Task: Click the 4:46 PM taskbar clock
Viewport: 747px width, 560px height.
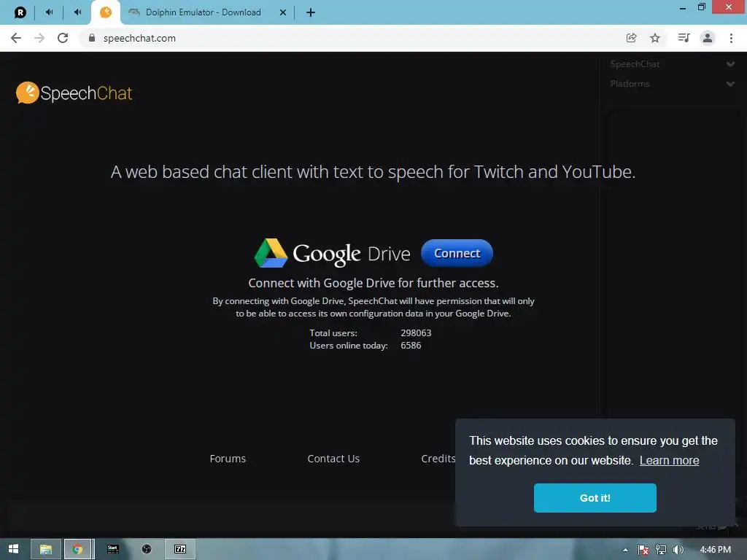Action: (x=715, y=550)
